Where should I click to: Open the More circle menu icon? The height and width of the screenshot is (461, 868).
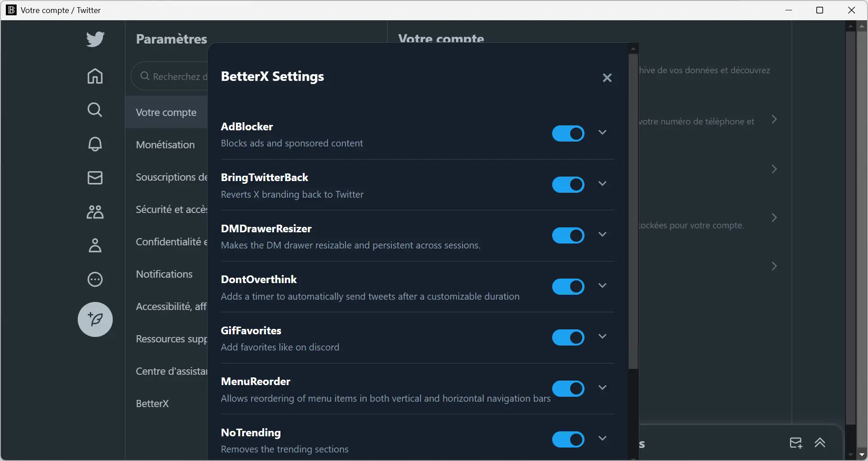click(x=95, y=279)
